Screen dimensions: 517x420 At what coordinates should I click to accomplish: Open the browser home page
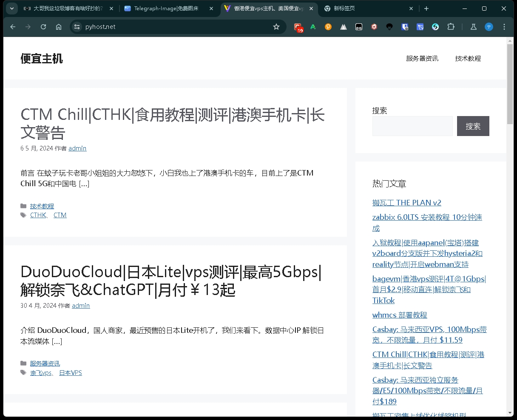pos(59,27)
